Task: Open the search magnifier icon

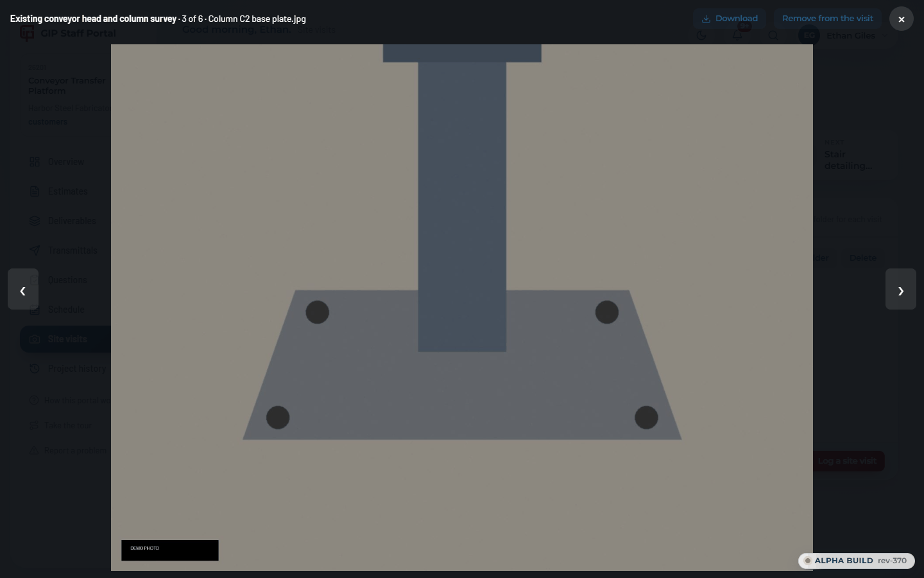Action: (x=773, y=35)
